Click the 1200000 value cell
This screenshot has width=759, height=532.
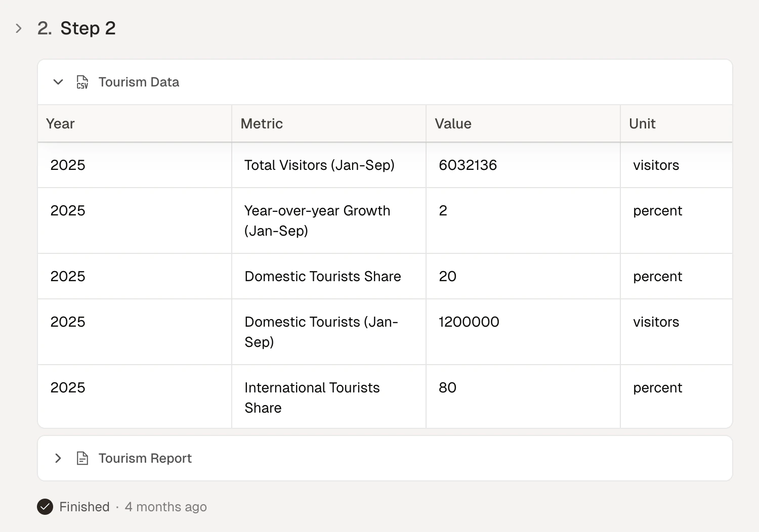click(469, 322)
